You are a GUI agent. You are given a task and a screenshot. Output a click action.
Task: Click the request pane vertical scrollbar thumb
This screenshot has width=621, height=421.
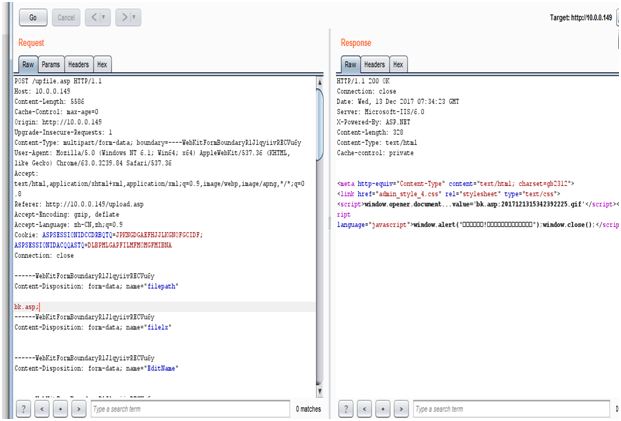(320, 124)
